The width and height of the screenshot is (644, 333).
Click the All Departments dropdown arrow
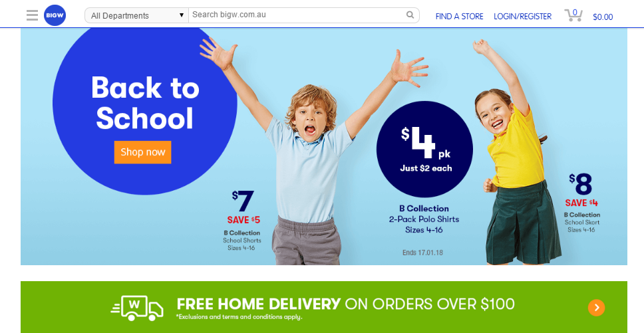pos(181,15)
